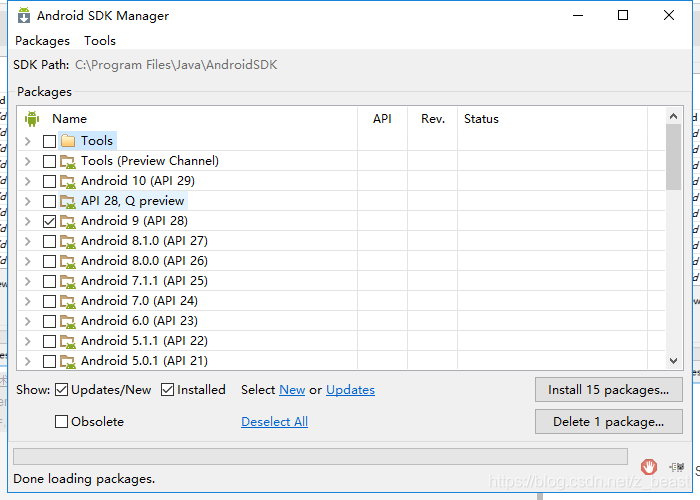Check the Android 6.0 (API 23) checkbox
This screenshot has width=700, height=500.
49,321
